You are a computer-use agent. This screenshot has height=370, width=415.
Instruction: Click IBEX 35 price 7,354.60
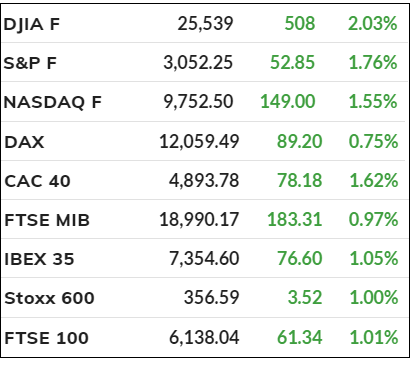coord(204,259)
